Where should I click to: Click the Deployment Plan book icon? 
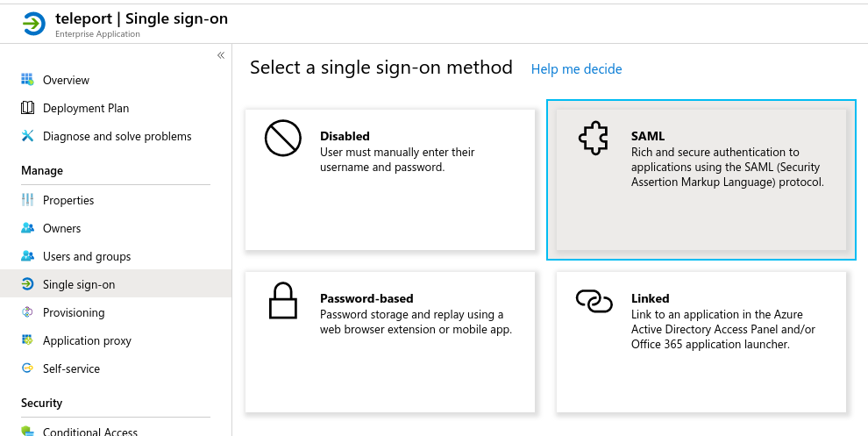click(27, 108)
